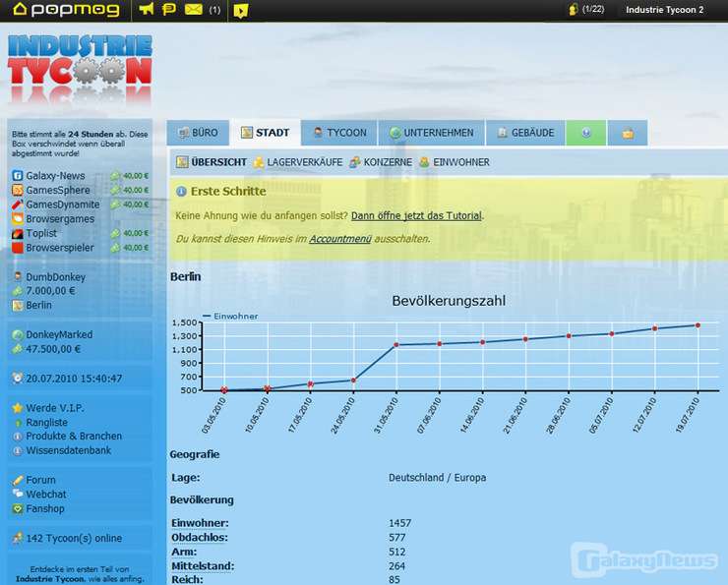Screen dimensions: 728x585
Task: Open the megaphone announcements icon
Action: tap(147, 9)
